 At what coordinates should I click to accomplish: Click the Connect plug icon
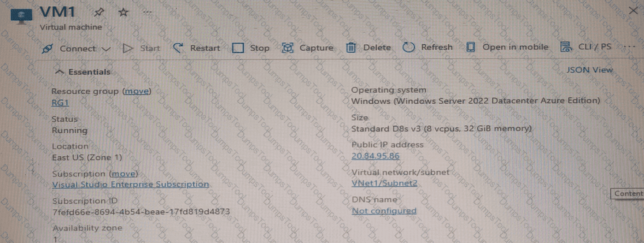(47, 48)
